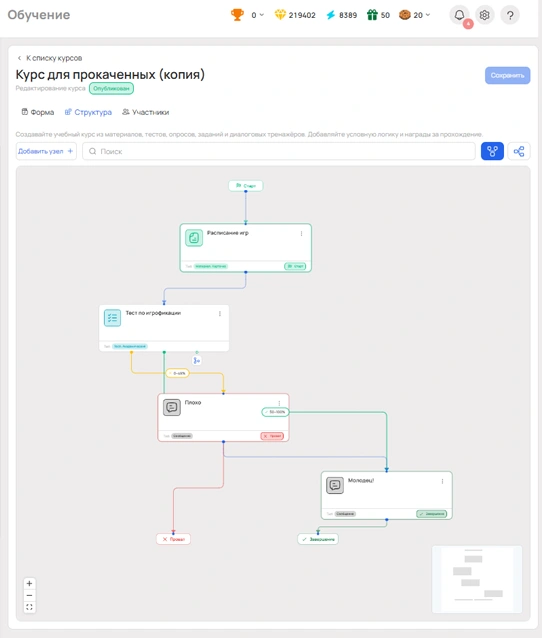Open settings gear in the header

point(484,15)
